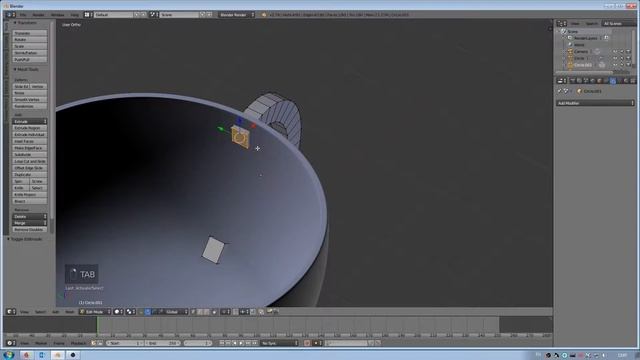640x360 pixels.
Task: Select the translate manipulator icon
Action: 148,312
